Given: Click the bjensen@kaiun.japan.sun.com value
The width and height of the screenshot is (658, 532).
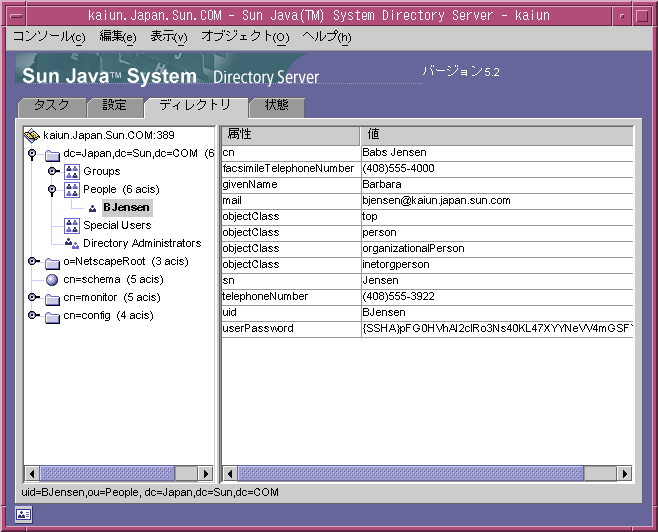Looking at the screenshot, I should coord(436,201).
